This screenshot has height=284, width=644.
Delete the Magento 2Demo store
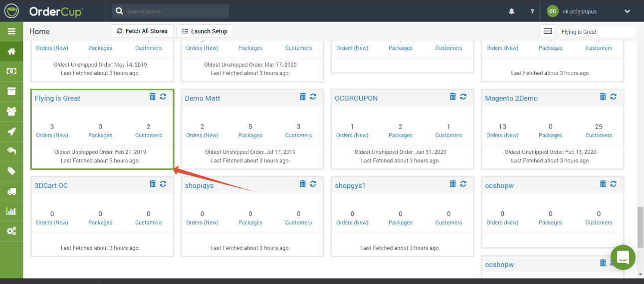coord(603,97)
